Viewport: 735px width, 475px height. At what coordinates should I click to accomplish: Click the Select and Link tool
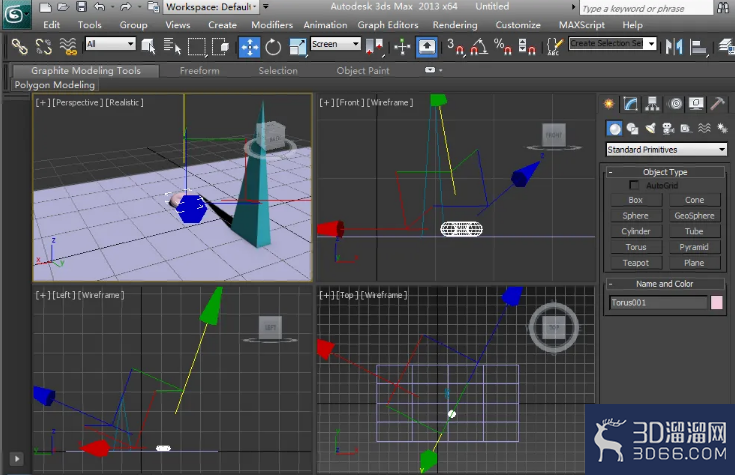click(x=19, y=46)
